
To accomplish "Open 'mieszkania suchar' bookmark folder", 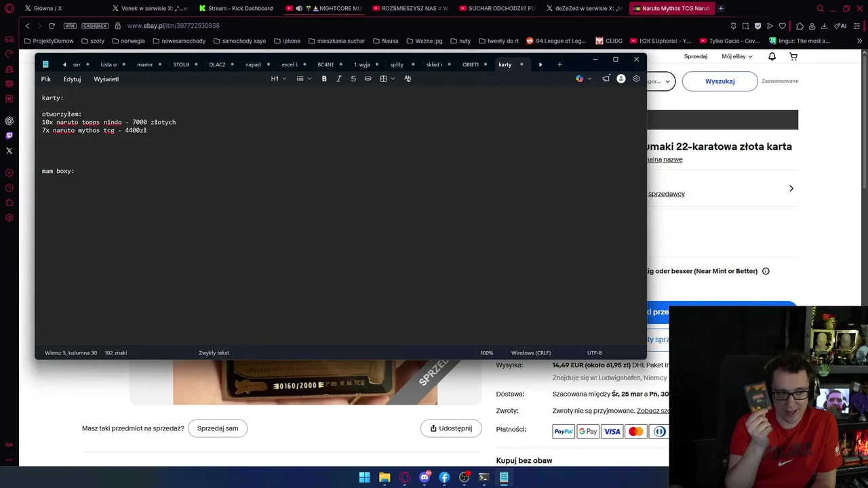I will [x=336, y=41].
